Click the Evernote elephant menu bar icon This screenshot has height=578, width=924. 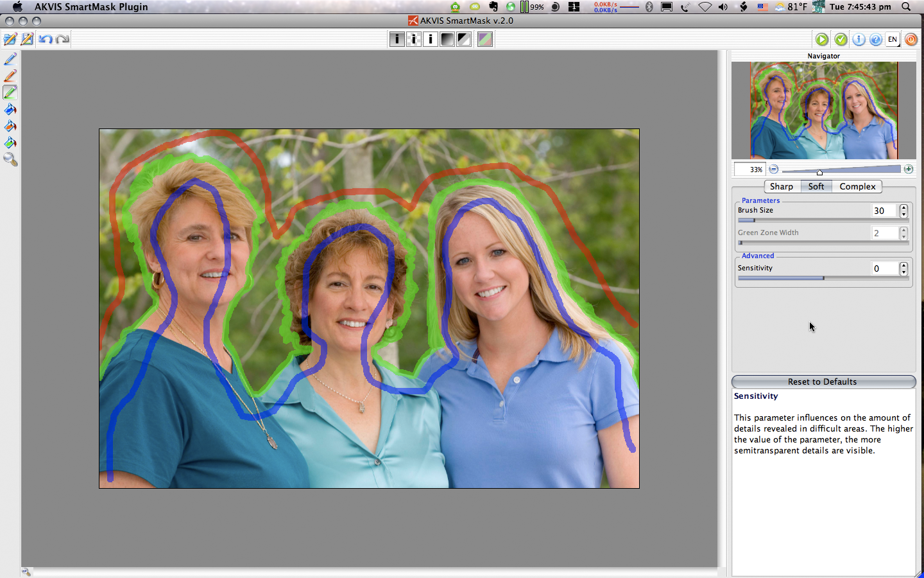coord(493,7)
